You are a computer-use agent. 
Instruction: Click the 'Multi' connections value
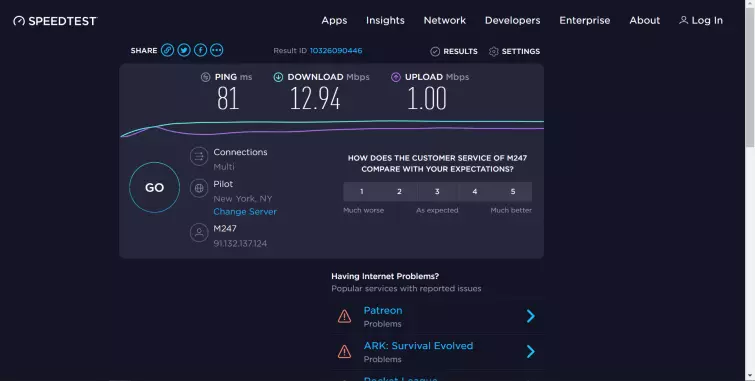pos(224,167)
